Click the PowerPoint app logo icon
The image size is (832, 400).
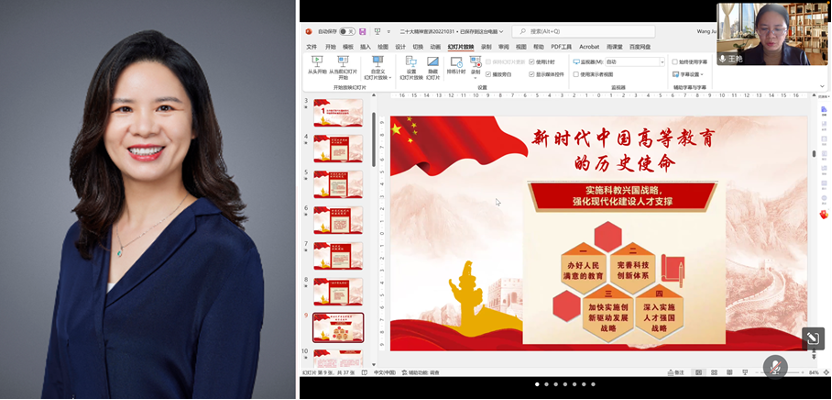click(x=308, y=31)
